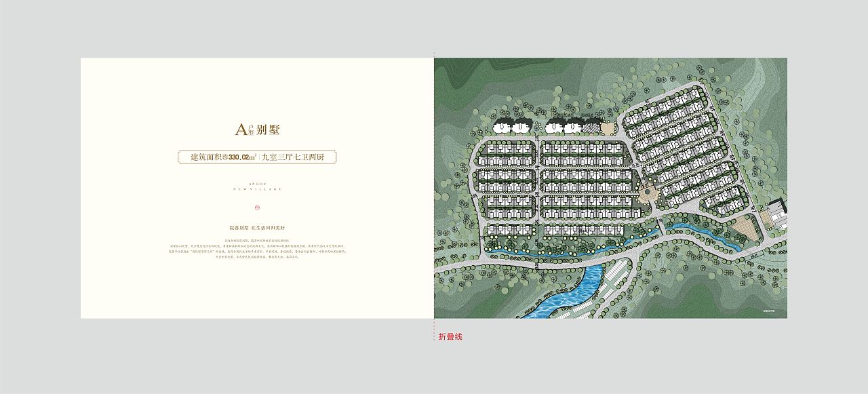Select the '九室三厅七卫两厨' text
Viewport: 868px width, 394px height.
pyautogui.click(x=293, y=157)
